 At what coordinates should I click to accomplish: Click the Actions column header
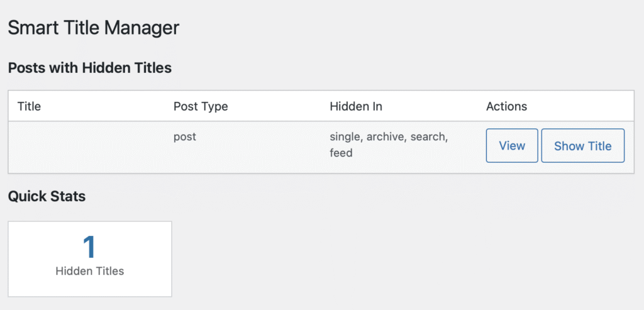(x=506, y=106)
